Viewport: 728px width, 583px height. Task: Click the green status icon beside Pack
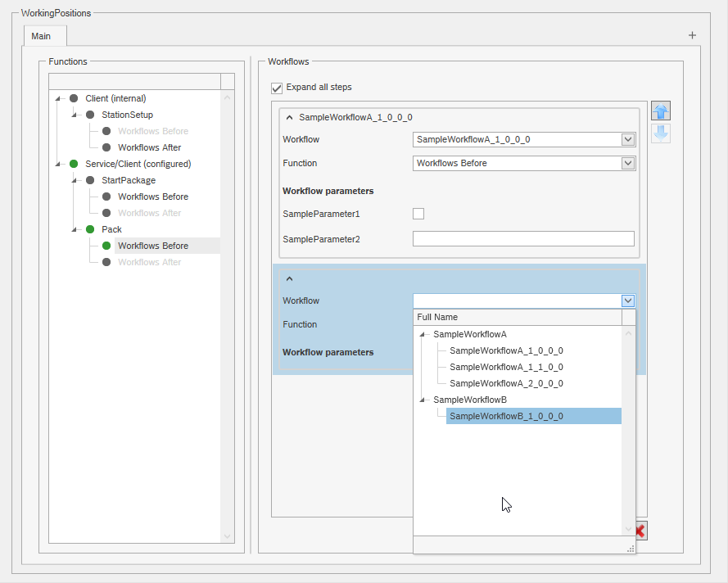(90, 229)
